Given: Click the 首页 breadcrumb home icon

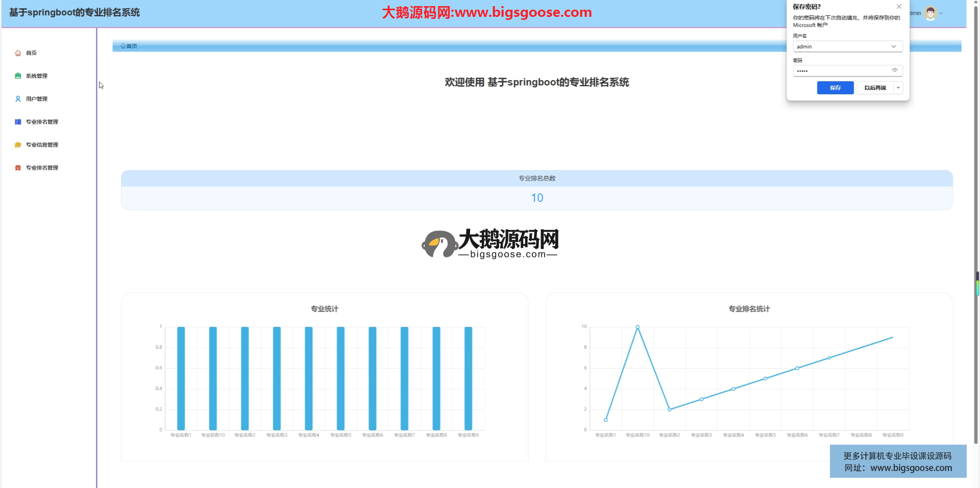Looking at the screenshot, I should click(123, 46).
